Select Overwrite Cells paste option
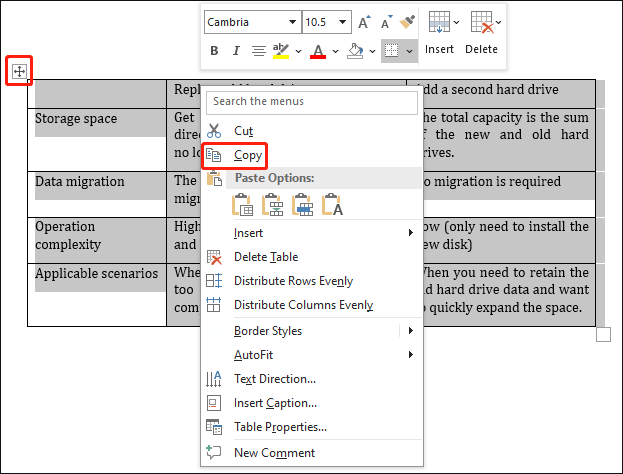 pyautogui.click(x=302, y=205)
